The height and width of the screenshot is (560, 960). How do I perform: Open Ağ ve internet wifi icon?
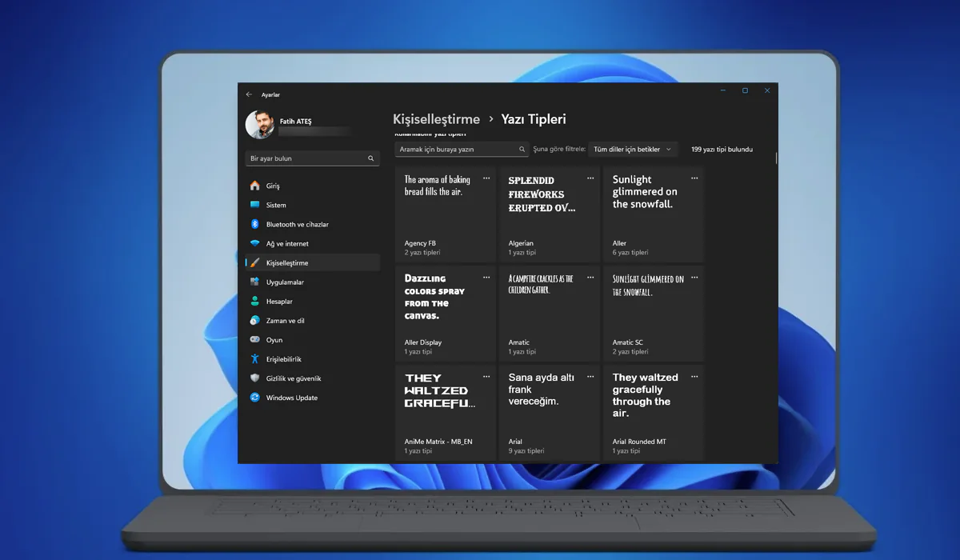coord(254,243)
